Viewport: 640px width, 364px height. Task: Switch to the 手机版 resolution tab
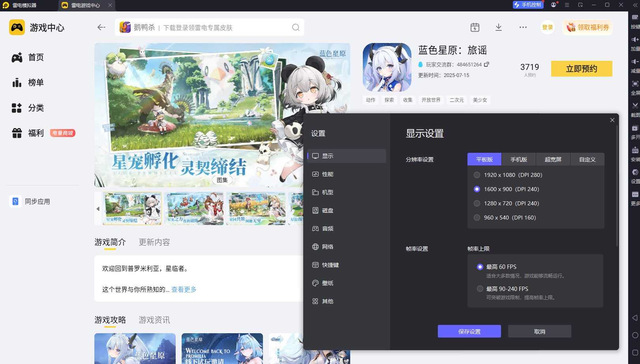pyautogui.click(x=519, y=159)
